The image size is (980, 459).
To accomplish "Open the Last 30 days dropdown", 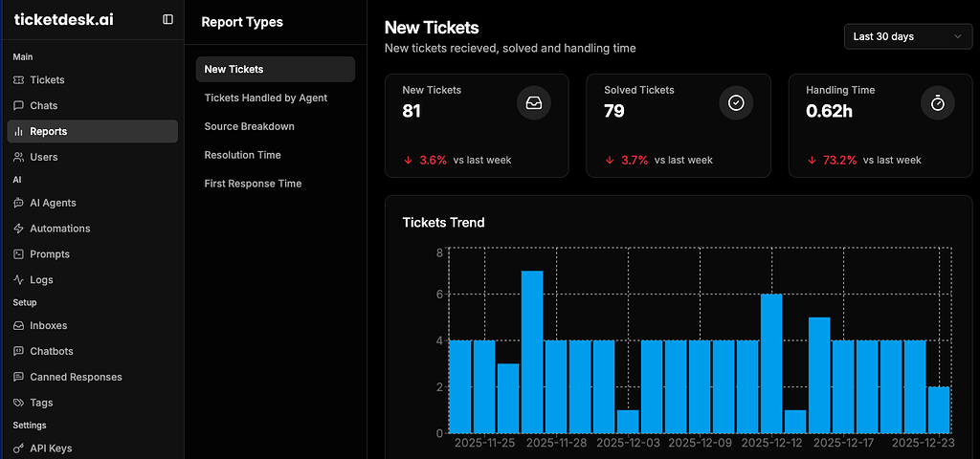I will click(907, 36).
